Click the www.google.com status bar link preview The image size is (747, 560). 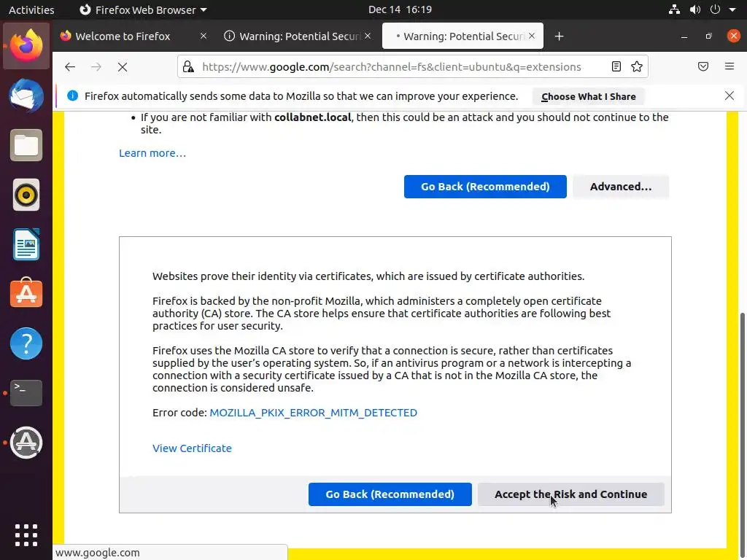[x=98, y=553]
